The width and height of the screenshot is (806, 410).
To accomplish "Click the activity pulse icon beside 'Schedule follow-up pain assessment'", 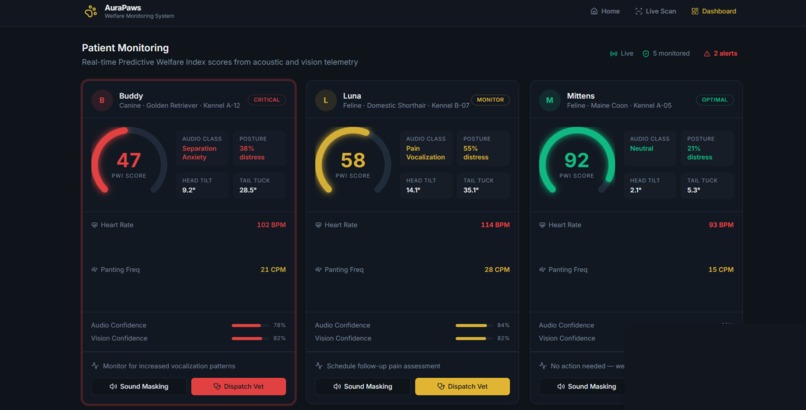I will click(x=319, y=366).
